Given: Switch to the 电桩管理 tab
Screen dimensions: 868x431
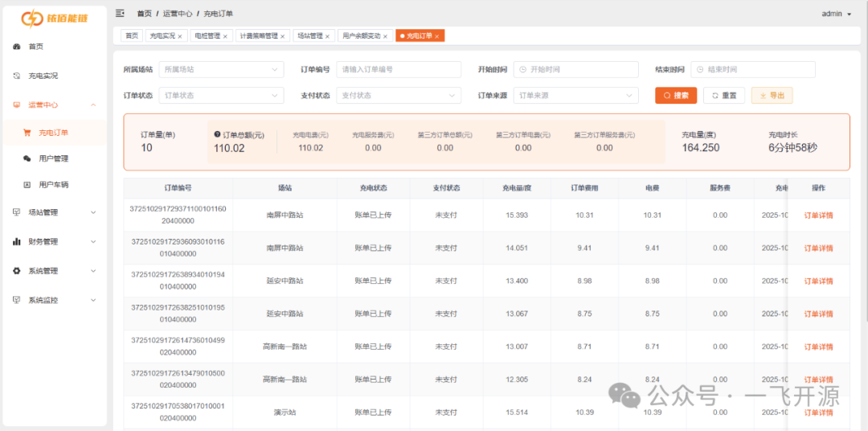Looking at the screenshot, I should [x=207, y=36].
